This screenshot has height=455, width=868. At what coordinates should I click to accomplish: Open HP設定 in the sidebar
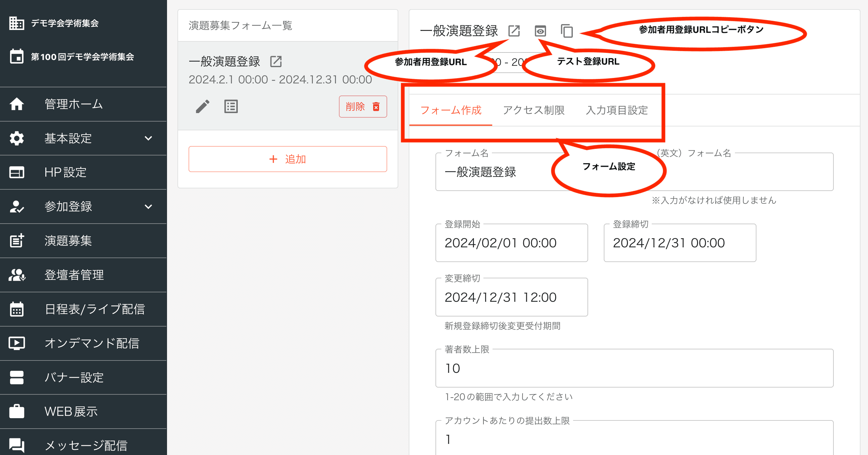(83, 172)
